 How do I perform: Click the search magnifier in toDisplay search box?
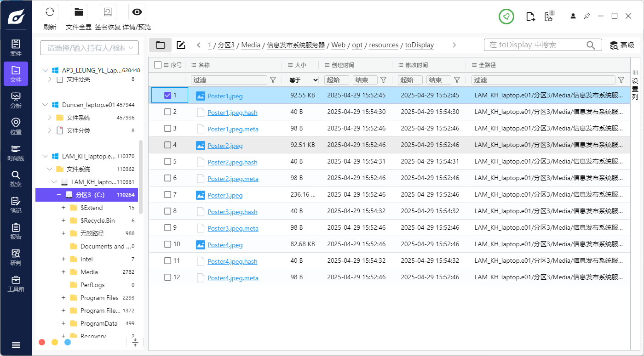tap(591, 45)
